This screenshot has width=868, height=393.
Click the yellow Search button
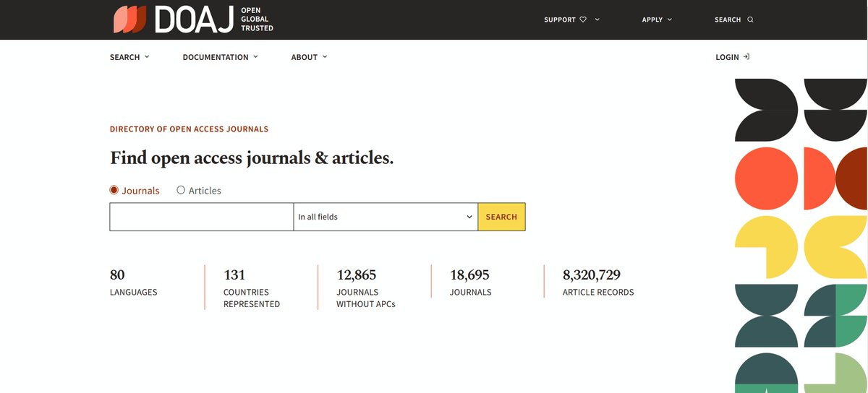[501, 217]
